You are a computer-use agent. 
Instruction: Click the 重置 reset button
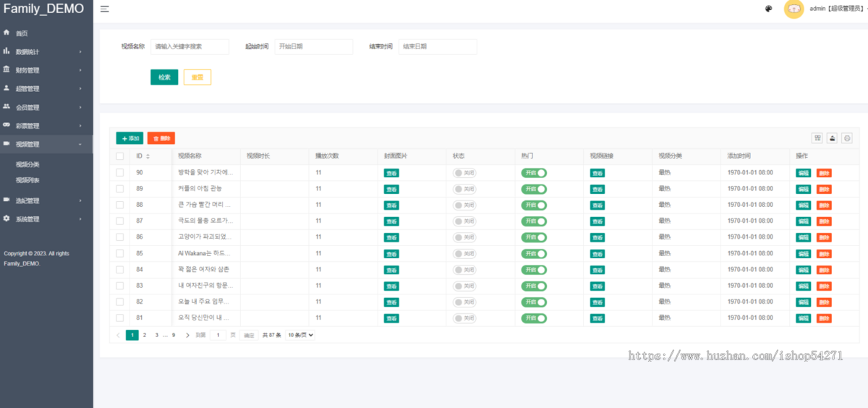(197, 77)
